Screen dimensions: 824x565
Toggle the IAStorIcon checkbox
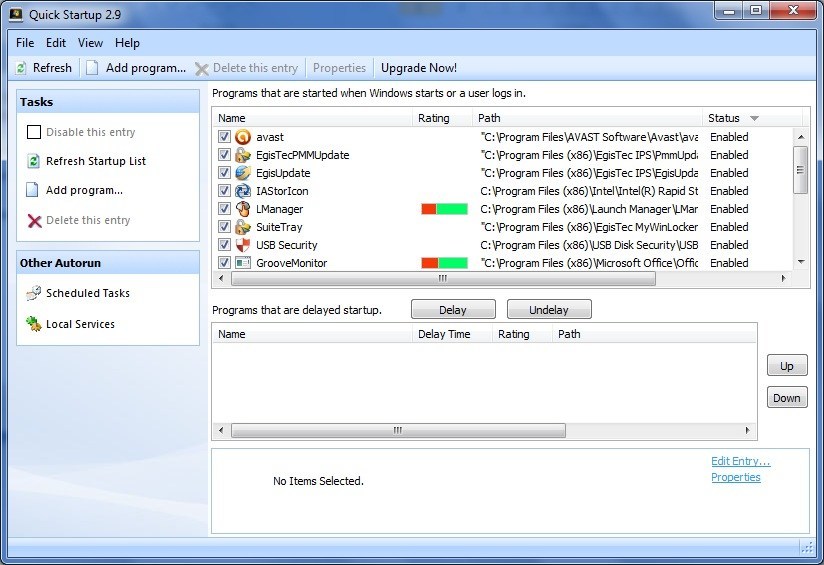pos(224,191)
